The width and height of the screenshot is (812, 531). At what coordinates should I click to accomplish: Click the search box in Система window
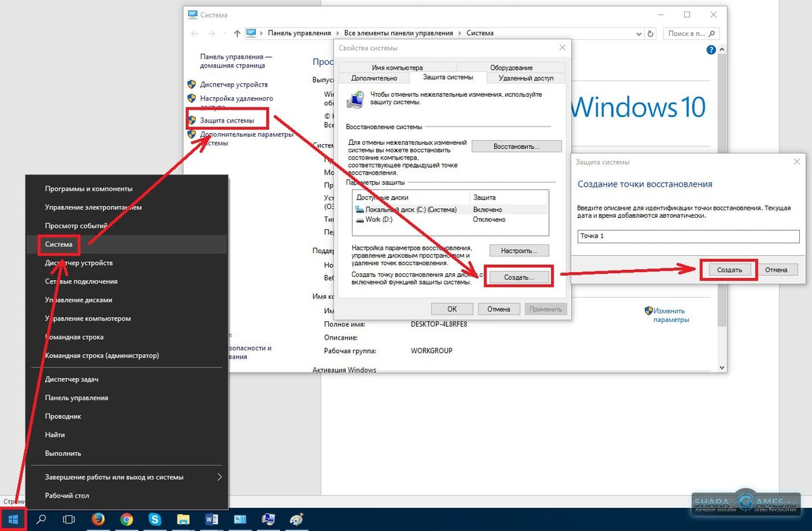click(x=691, y=33)
